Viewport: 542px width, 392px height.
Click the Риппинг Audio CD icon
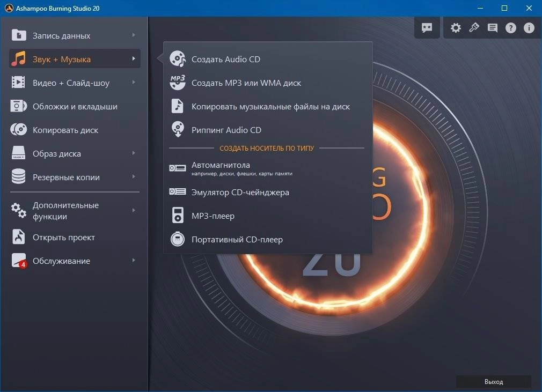(x=178, y=130)
